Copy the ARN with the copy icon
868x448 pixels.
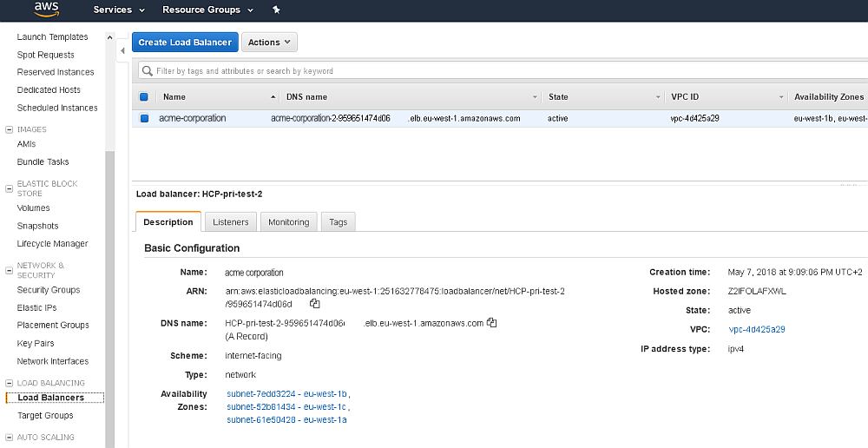click(x=315, y=304)
